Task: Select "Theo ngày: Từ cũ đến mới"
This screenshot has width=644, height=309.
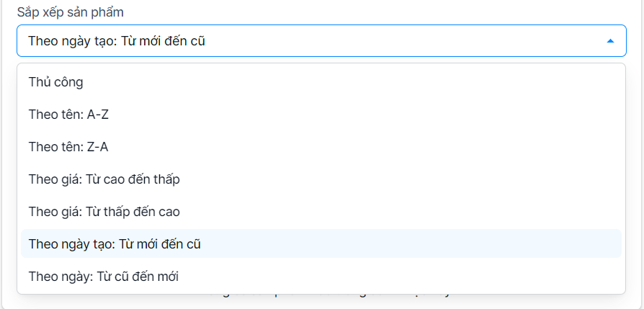Action: point(103,277)
